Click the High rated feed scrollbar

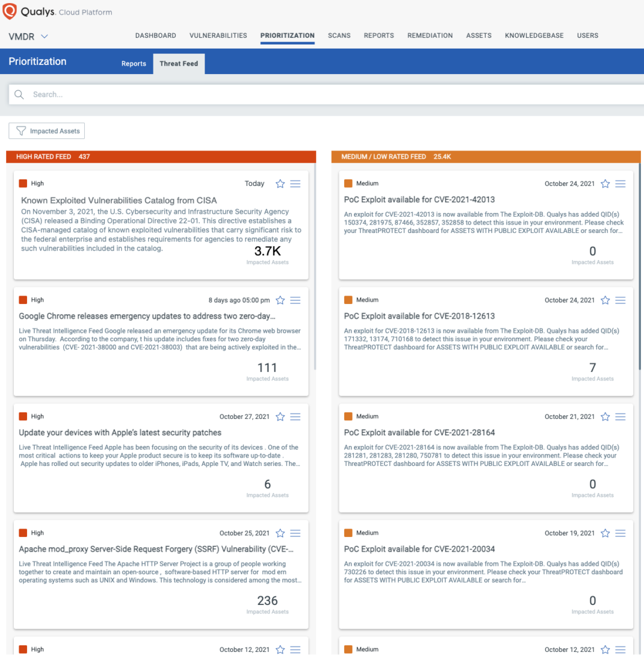coord(315,267)
